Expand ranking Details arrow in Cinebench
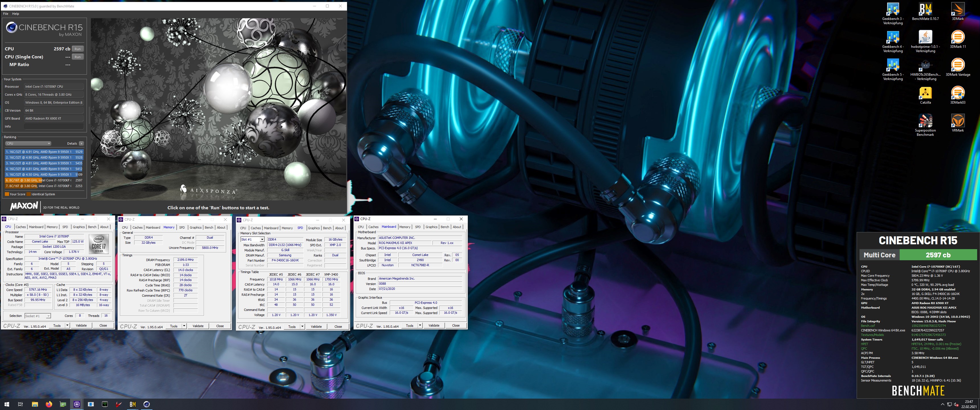This screenshot has width=980, height=410. (x=81, y=143)
